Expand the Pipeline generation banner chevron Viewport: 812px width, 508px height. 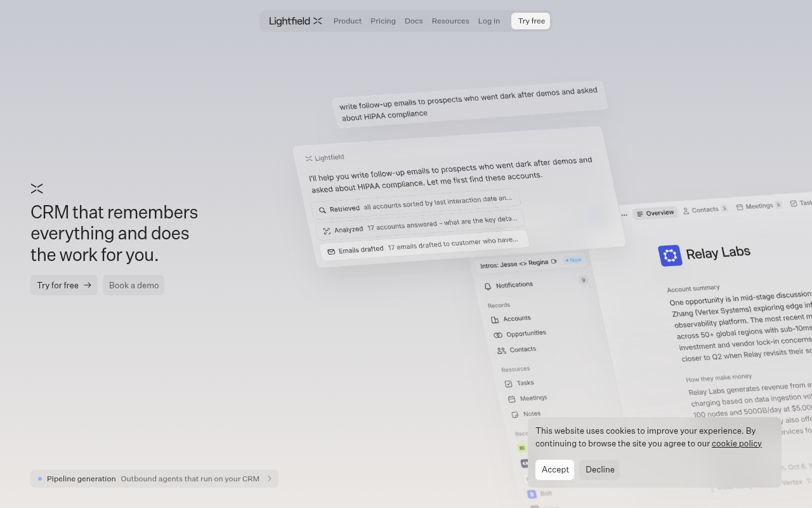(270, 479)
